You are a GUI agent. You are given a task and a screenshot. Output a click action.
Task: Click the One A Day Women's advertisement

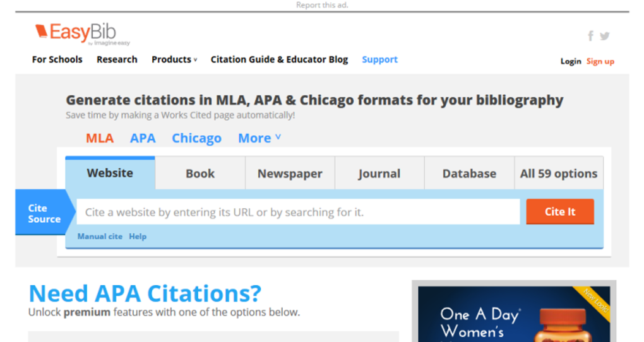point(514,314)
